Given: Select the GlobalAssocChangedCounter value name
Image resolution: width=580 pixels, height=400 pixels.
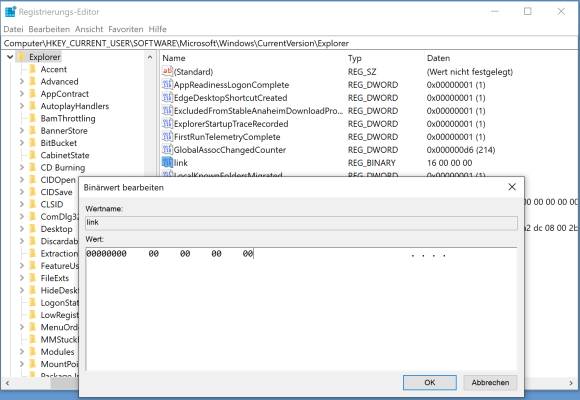Looking at the screenshot, I should [x=230, y=150].
